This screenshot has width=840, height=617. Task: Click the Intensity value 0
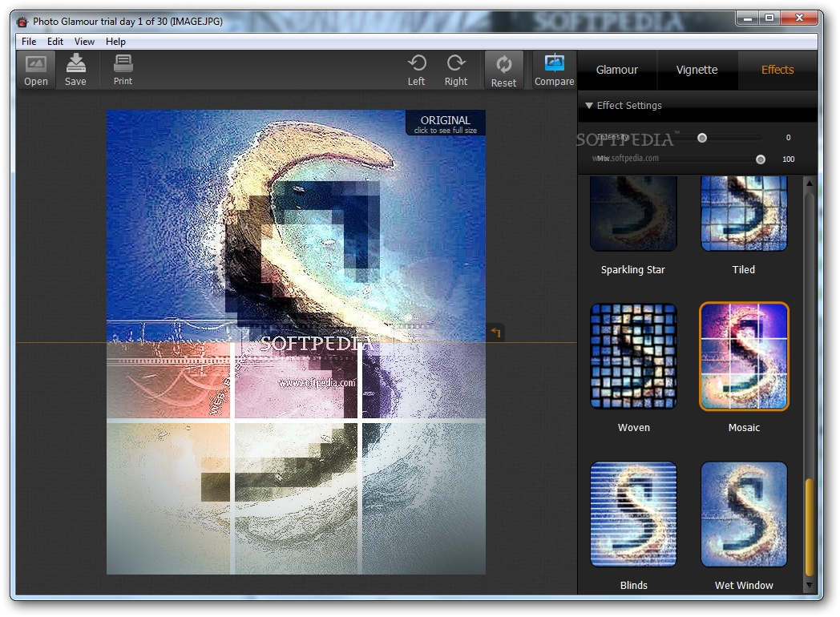pyautogui.click(x=788, y=138)
